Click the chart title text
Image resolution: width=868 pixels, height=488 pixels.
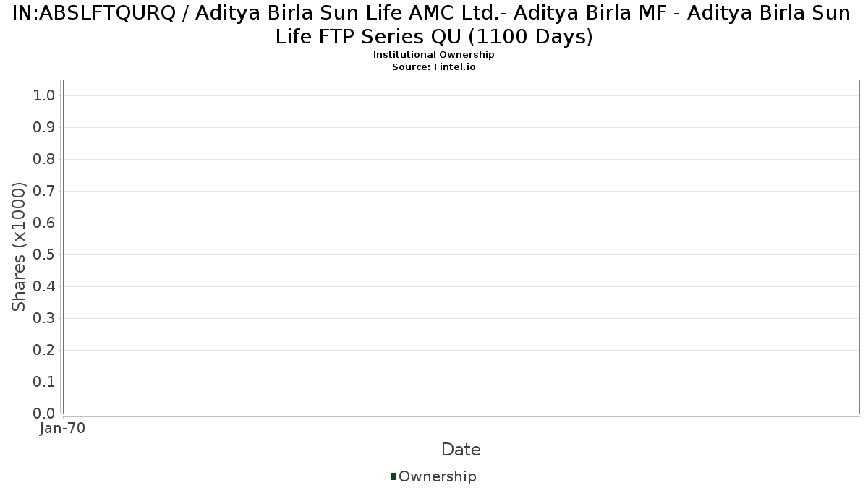434,25
